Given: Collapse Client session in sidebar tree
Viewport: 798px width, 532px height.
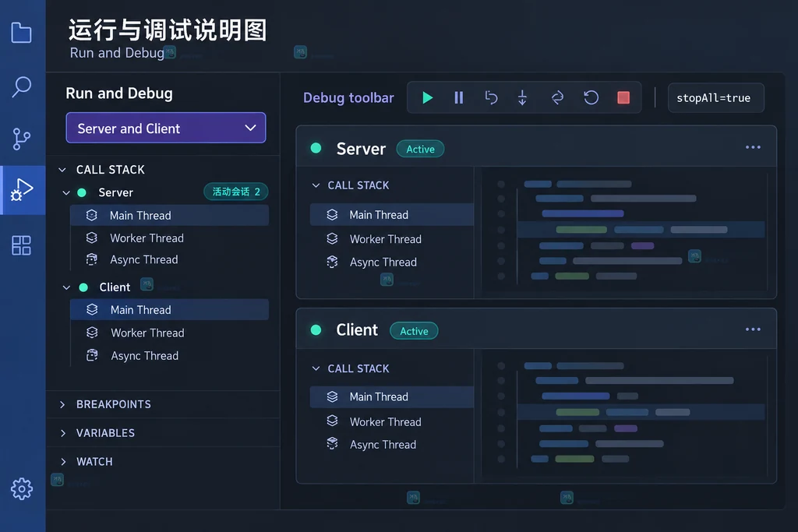Looking at the screenshot, I should [66, 287].
